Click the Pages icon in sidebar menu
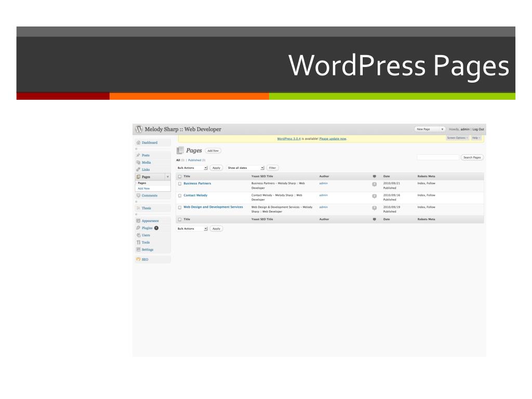 (138, 177)
